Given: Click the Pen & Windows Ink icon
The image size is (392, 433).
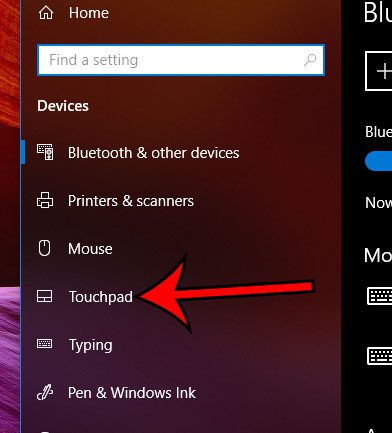Looking at the screenshot, I should 45,392.
